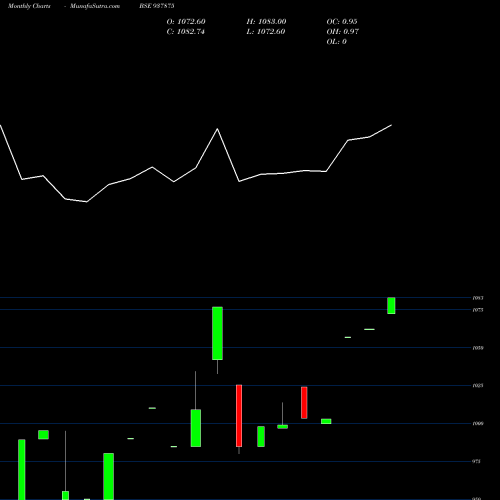Click the 1025 price axis label
Image resolution: width=500 pixels, height=500 pixels.
pyautogui.click(x=478, y=386)
